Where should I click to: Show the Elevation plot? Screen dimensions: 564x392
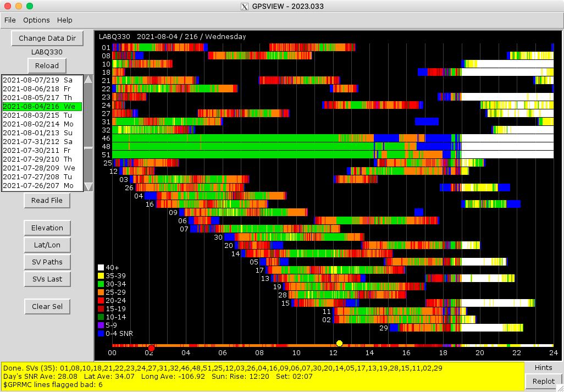(x=47, y=228)
